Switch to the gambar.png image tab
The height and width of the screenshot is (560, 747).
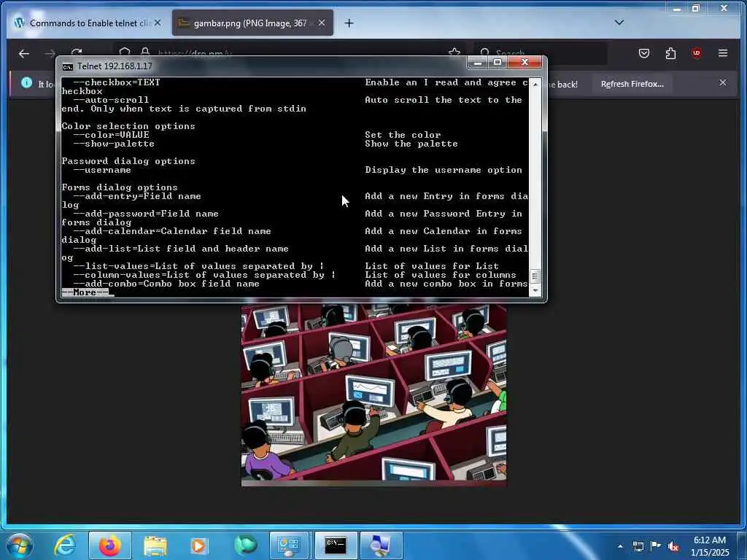coord(252,23)
